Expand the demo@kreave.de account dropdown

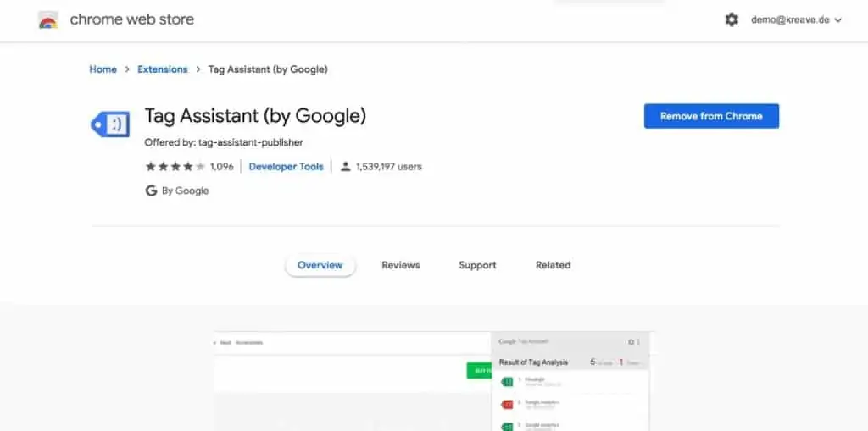[x=796, y=20]
